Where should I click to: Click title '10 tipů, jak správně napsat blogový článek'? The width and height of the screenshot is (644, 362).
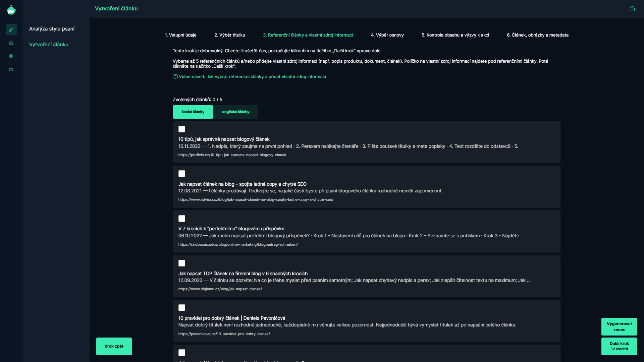coord(224,139)
